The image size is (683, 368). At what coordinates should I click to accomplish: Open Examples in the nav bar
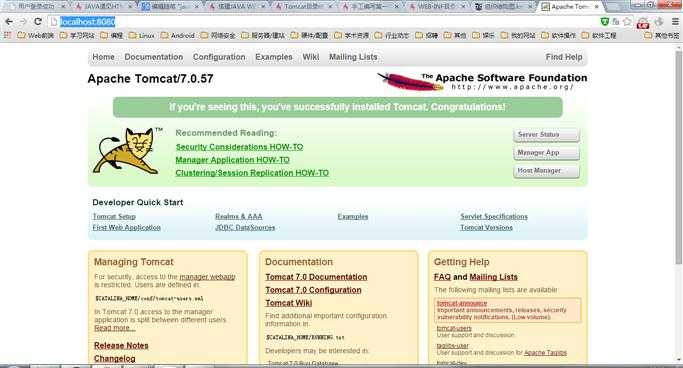click(274, 57)
